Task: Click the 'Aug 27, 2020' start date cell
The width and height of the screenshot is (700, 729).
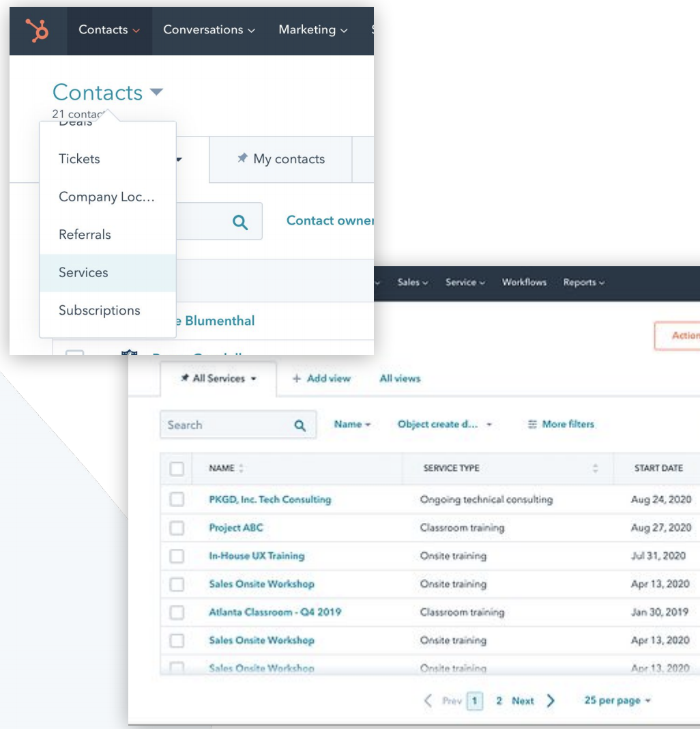Action: [661, 528]
